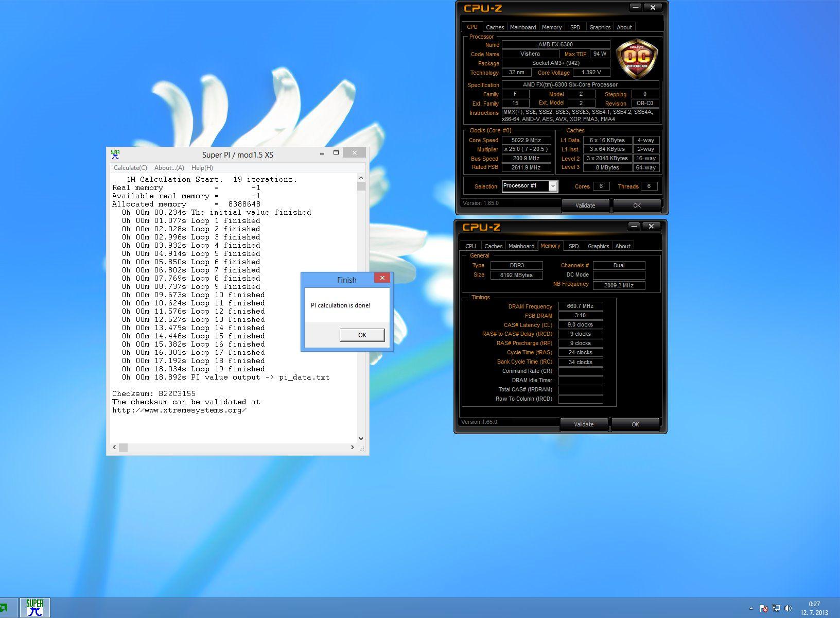The width and height of the screenshot is (840, 618).
Task: Click the Super PI vertical scrollbar up arrow
Action: pos(361,178)
